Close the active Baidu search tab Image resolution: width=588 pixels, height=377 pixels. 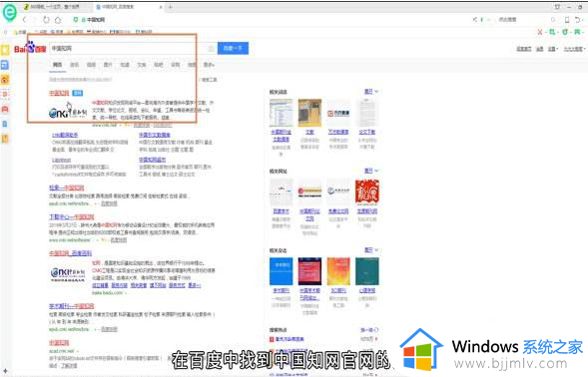tap(161, 7)
